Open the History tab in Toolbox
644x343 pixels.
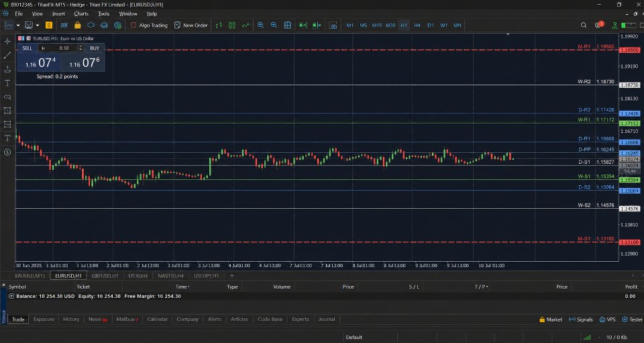71,320
